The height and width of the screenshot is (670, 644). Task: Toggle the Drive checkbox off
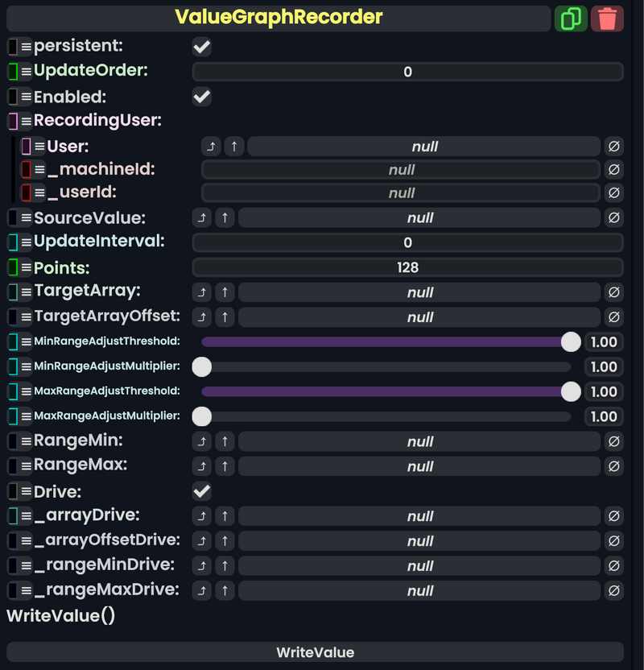click(200, 491)
